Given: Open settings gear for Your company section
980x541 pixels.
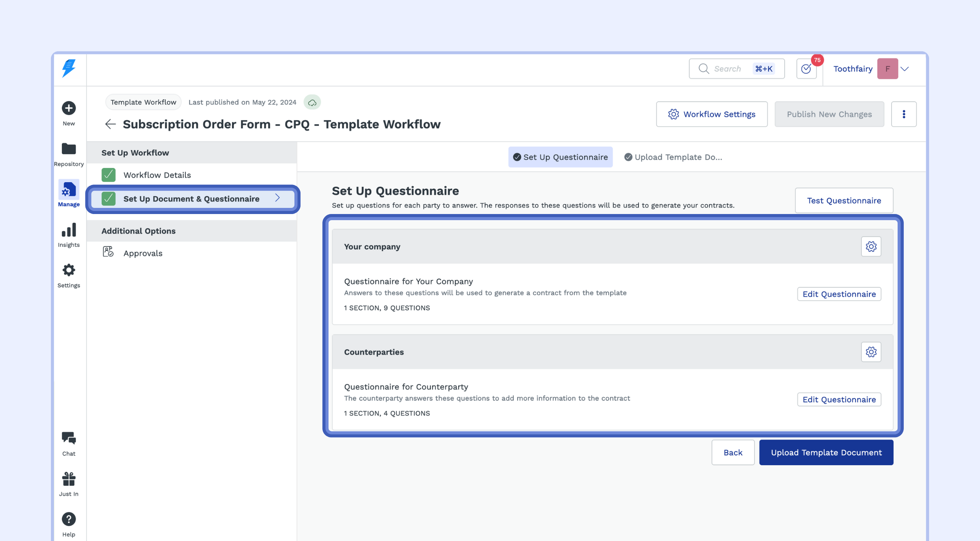Looking at the screenshot, I should [872, 247].
